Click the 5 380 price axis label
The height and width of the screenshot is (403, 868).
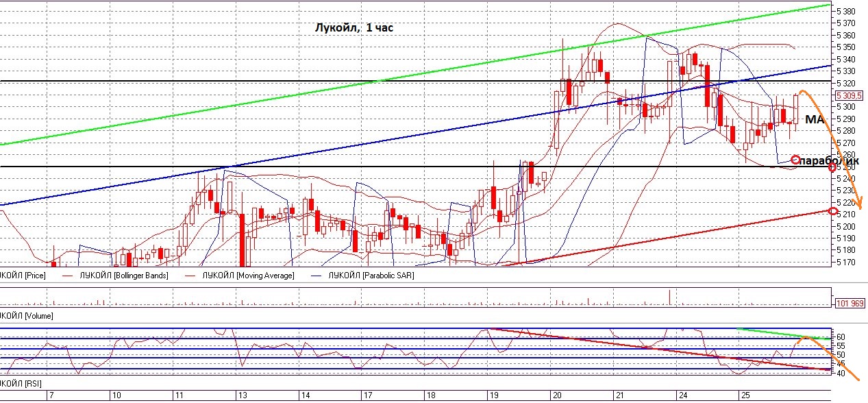pos(847,12)
